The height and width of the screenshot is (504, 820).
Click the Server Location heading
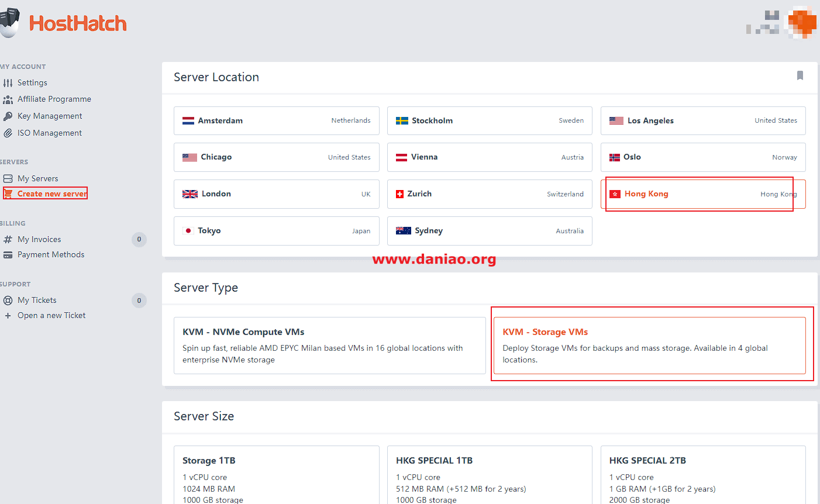tap(216, 77)
